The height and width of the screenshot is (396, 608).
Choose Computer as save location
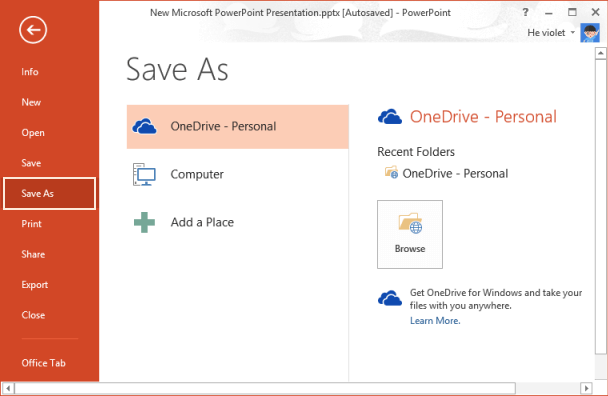(x=238, y=175)
